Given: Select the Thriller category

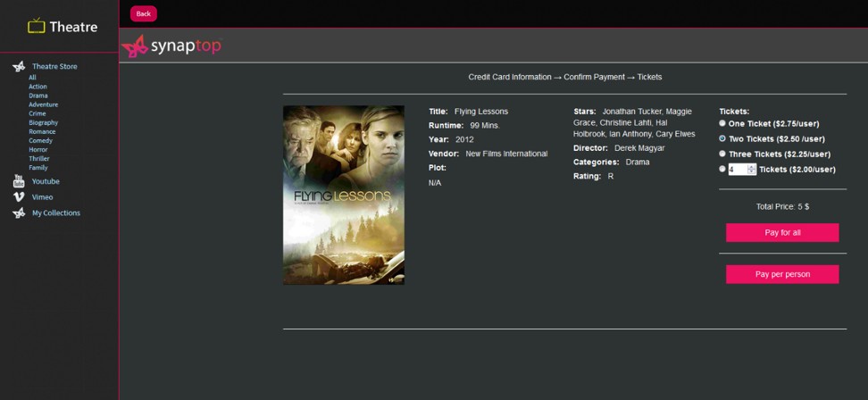Looking at the screenshot, I should pos(39,159).
